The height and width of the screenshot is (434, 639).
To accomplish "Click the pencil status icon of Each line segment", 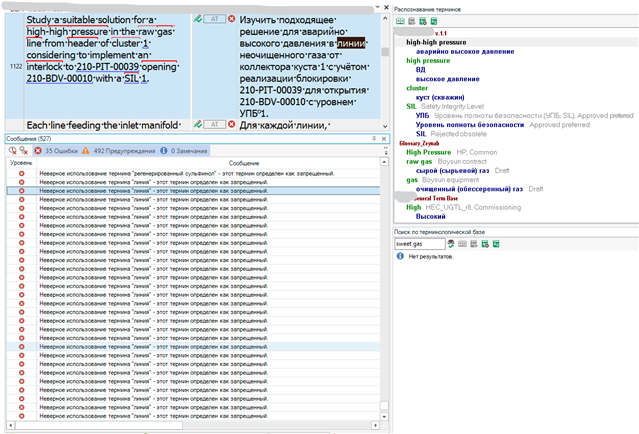I will click(198, 124).
